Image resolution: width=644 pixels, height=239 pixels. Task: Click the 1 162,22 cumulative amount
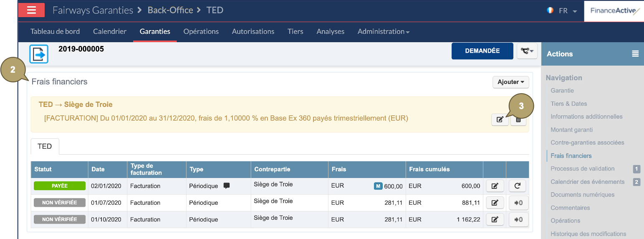tap(468, 219)
